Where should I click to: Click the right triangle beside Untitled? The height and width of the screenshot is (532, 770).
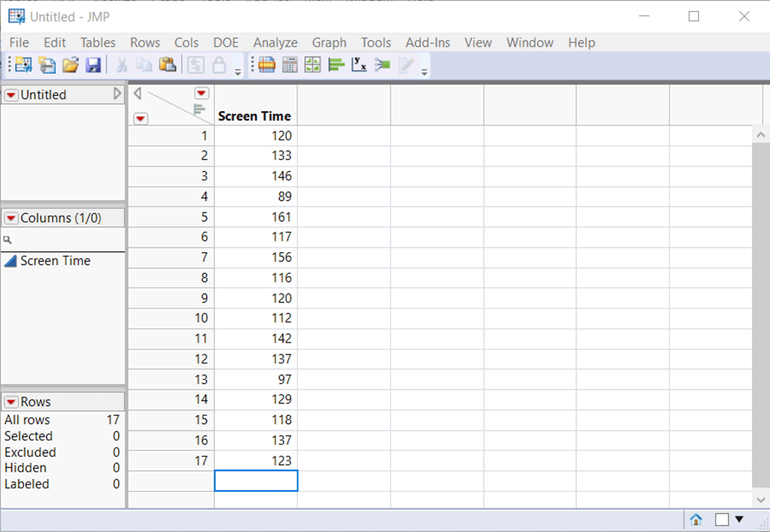tap(117, 94)
